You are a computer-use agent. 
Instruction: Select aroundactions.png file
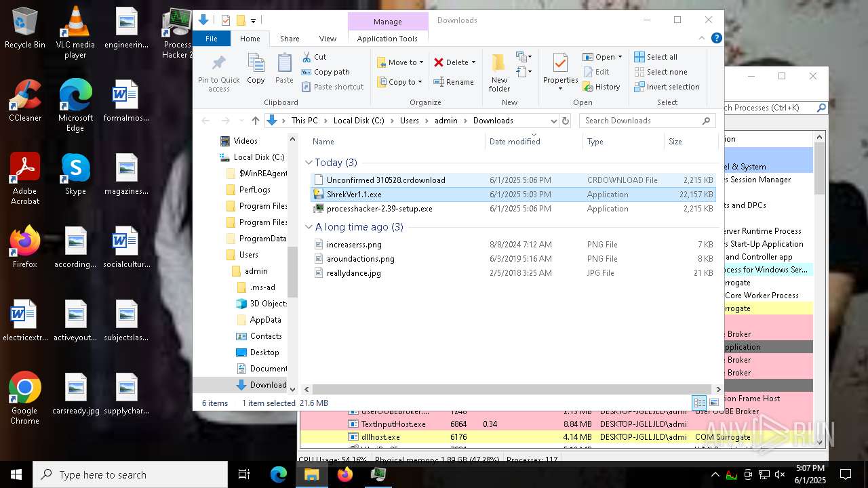pyautogui.click(x=512, y=259)
